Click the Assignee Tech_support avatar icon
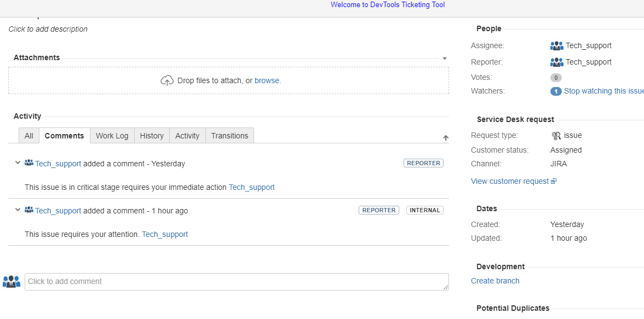This screenshot has width=644, height=319. pyautogui.click(x=556, y=45)
